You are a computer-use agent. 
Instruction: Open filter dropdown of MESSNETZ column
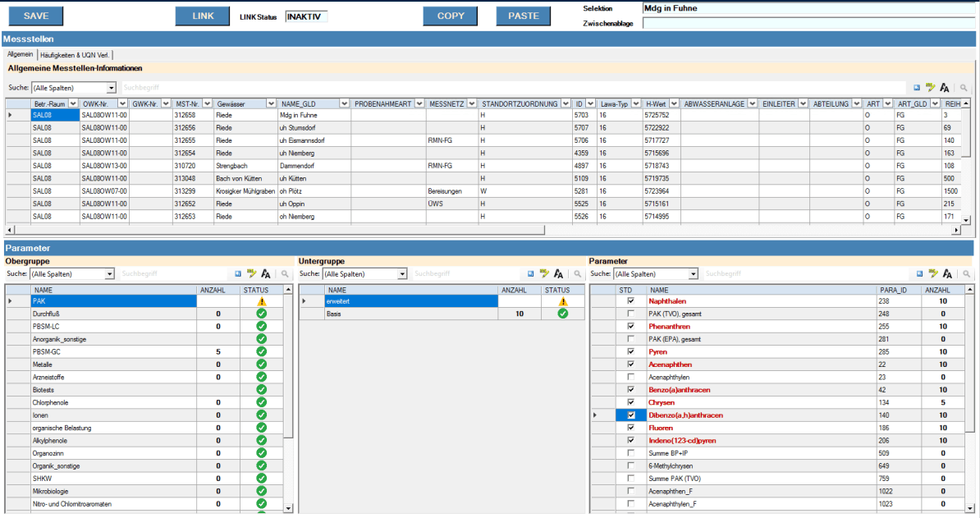coord(471,103)
